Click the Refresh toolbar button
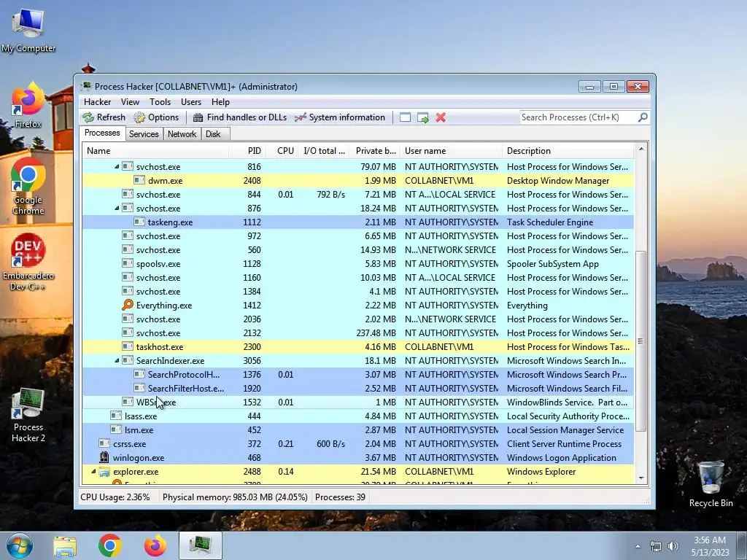 tap(104, 117)
